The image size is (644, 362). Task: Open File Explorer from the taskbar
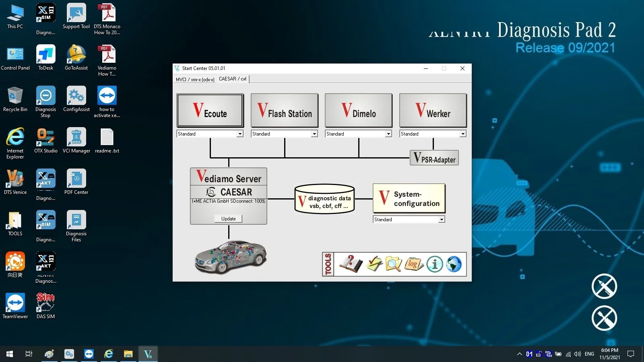pos(128,354)
